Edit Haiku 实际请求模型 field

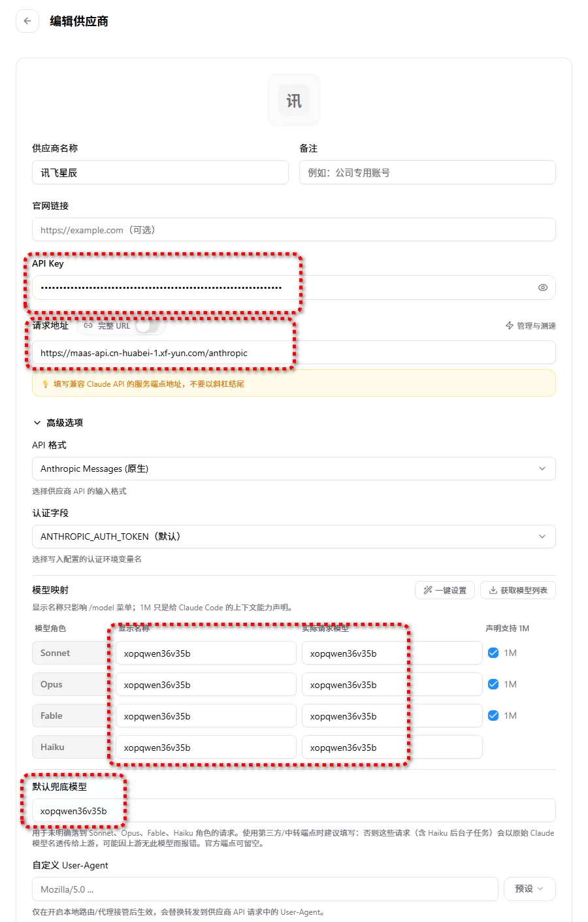[x=392, y=748]
